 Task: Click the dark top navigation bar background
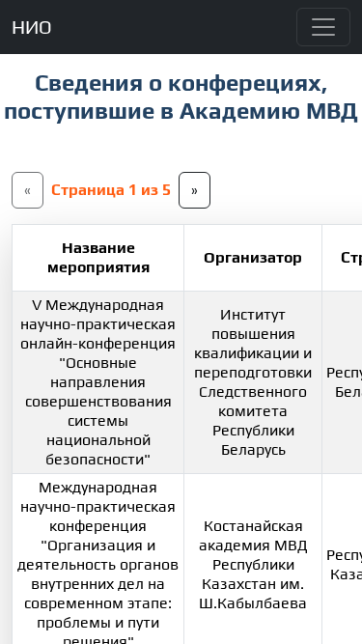pos(173,27)
